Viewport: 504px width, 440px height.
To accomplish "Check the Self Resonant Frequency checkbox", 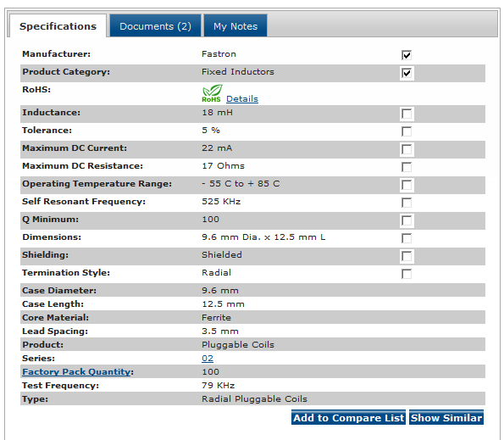I will [407, 203].
